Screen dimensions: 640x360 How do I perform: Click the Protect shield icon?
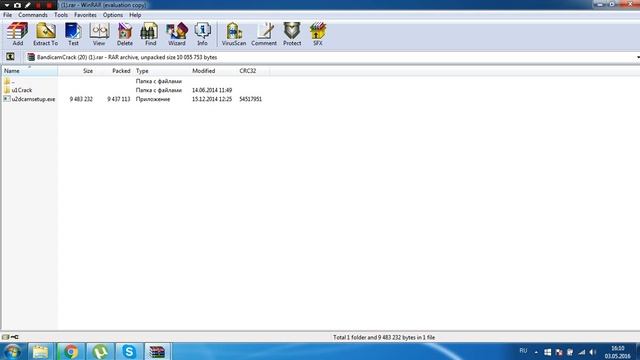(292, 33)
